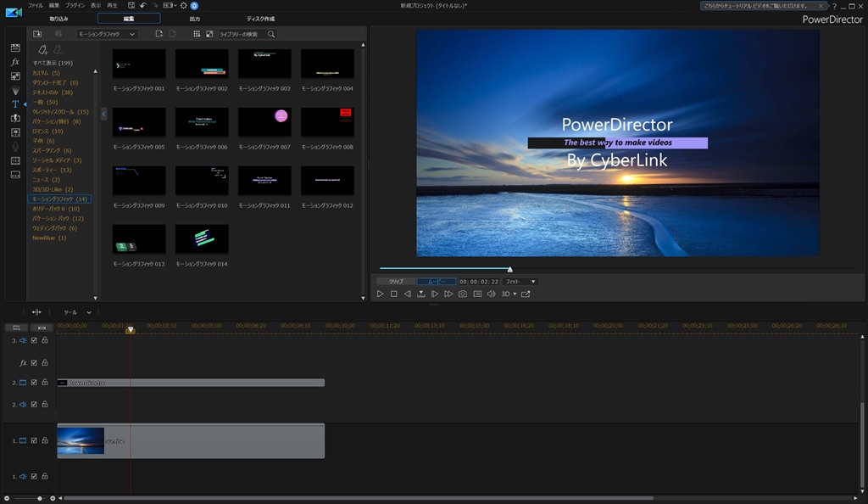Collapse the tag panel with left chevron
868x504 pixels.
coord(103,114)
